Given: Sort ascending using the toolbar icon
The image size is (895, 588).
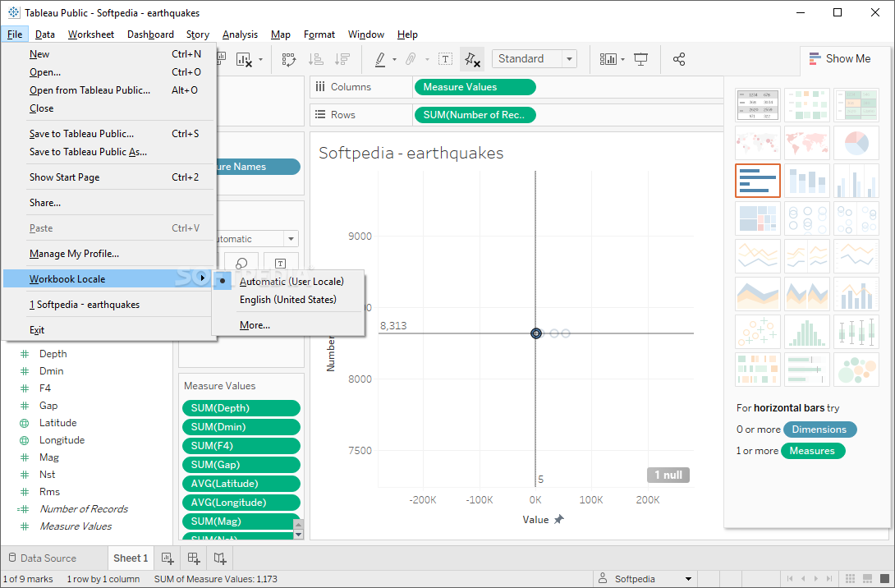Looking at the screenshot, I should click(x=315, y=59).
